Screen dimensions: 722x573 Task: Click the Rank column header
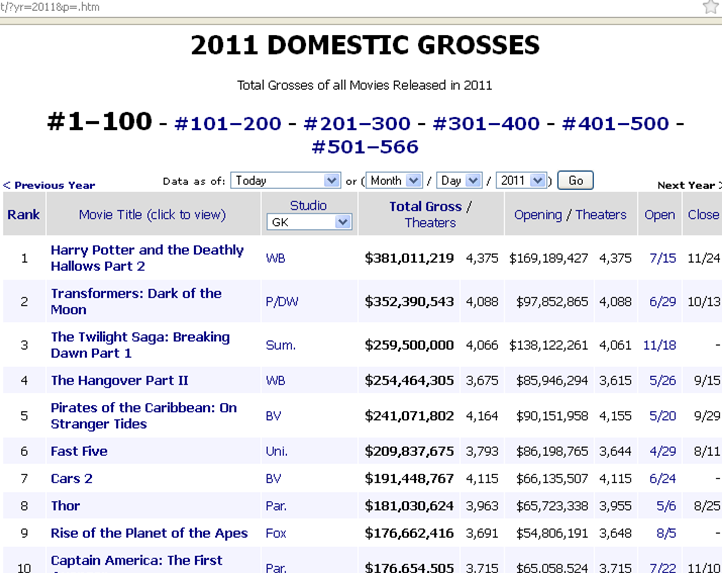[x=23, y=215]
